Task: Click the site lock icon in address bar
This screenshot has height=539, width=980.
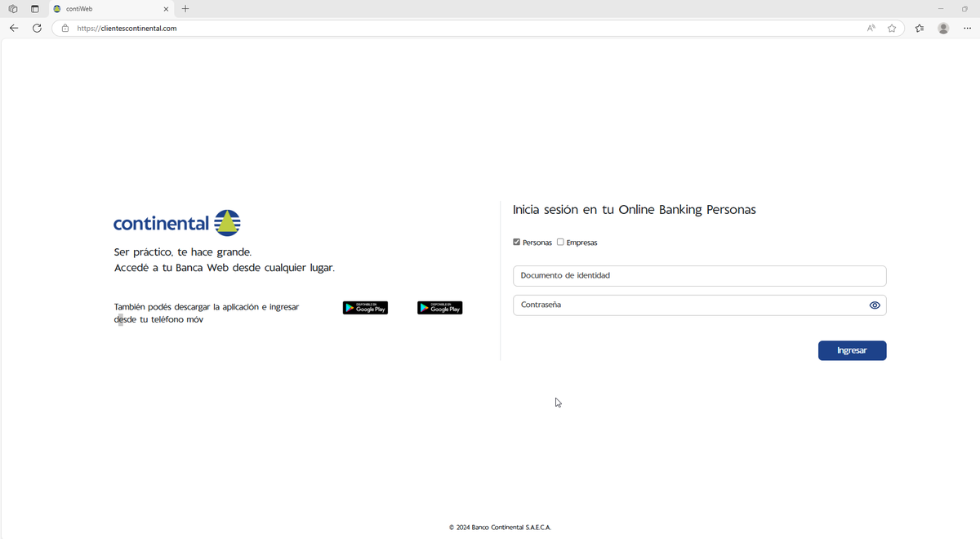Action: [x=65, y=28]
